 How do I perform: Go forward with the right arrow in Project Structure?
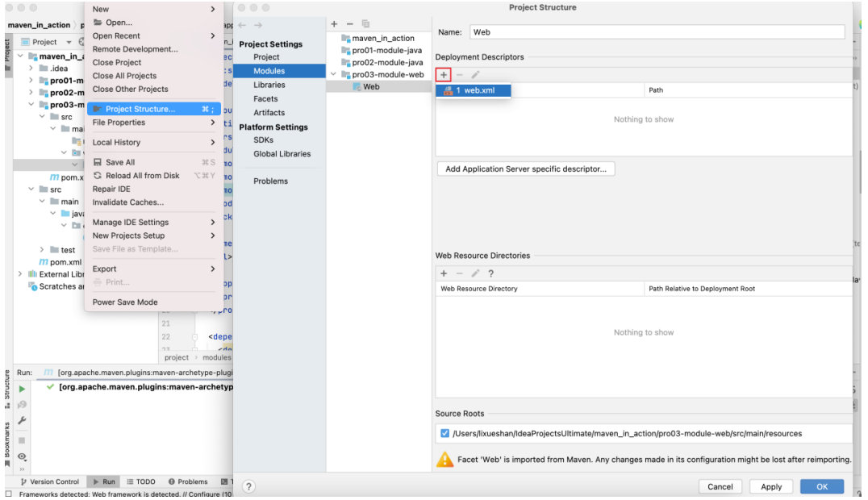click(x=258, y=25)
